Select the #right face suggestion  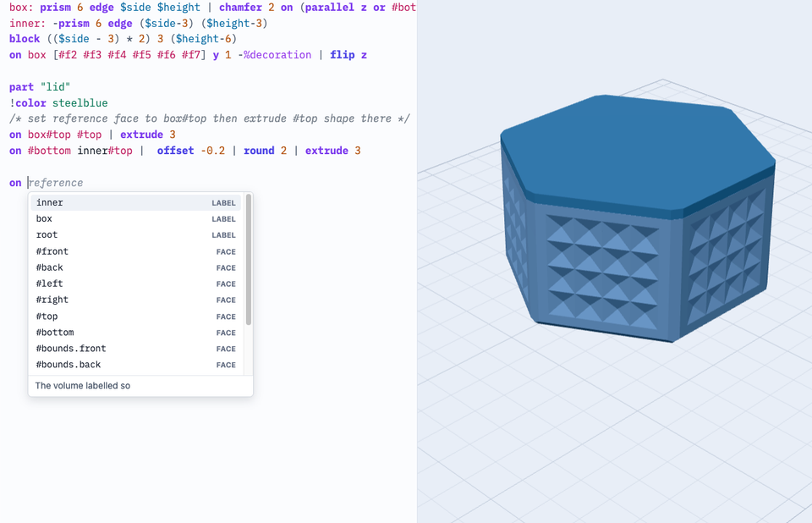[x=135, y=300]
